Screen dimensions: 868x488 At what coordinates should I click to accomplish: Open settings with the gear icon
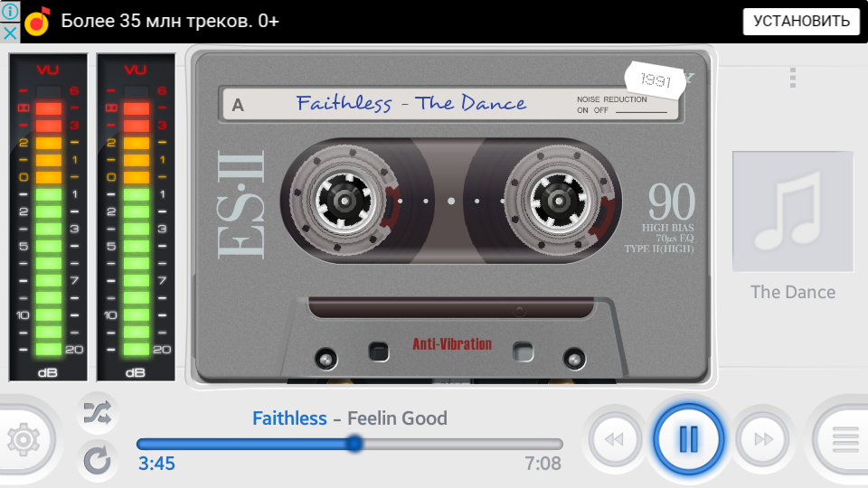tap(24, 440)
